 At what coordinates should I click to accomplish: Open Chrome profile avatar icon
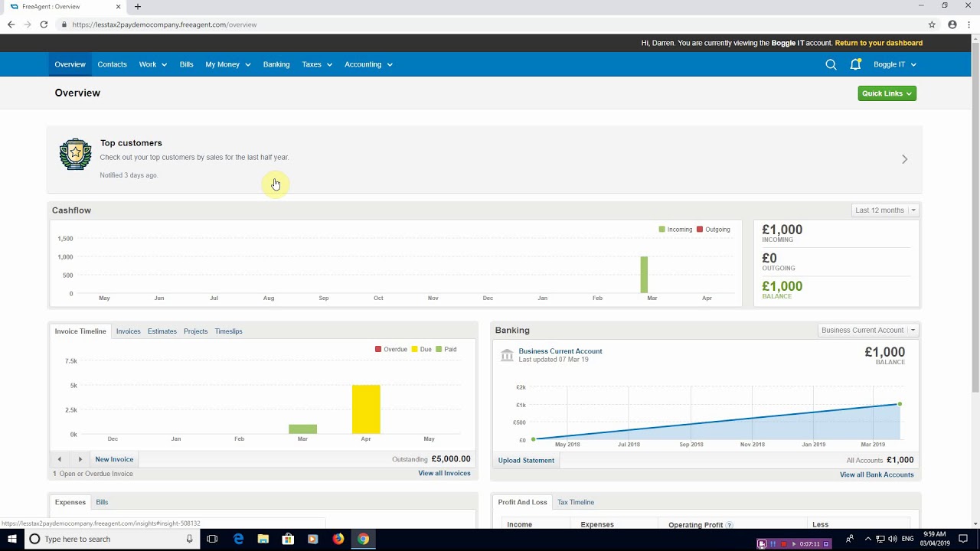[952, 24]
